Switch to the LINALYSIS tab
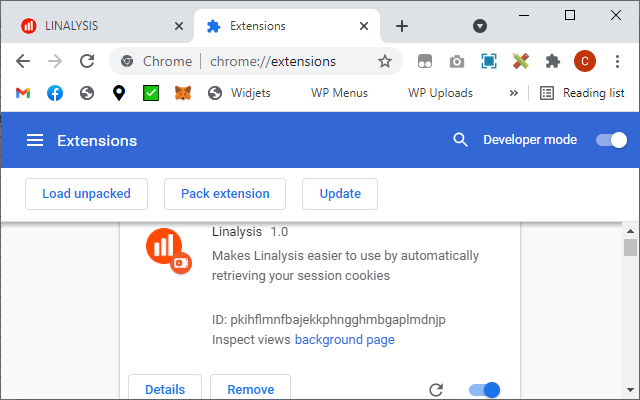This screenshot has width=640, height=400. [x=97, y=26]
